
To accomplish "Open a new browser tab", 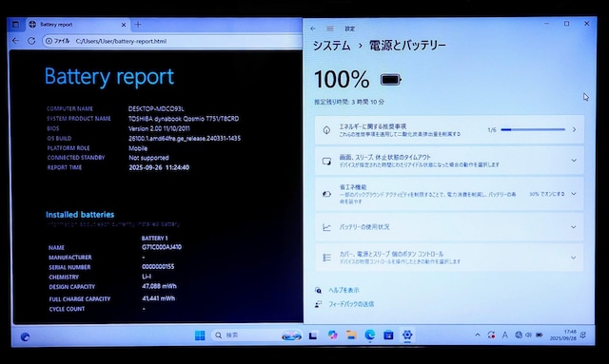I will 138,25.
